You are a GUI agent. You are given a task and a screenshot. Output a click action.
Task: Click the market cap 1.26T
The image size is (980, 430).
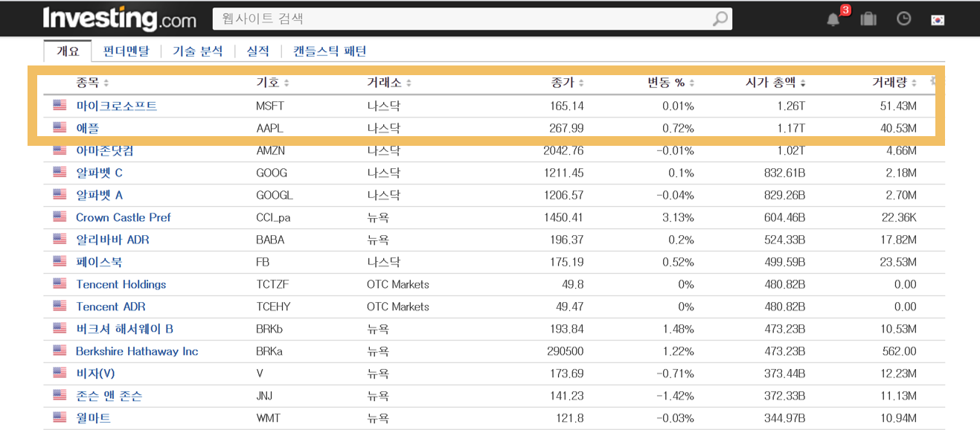click(791, 106)
